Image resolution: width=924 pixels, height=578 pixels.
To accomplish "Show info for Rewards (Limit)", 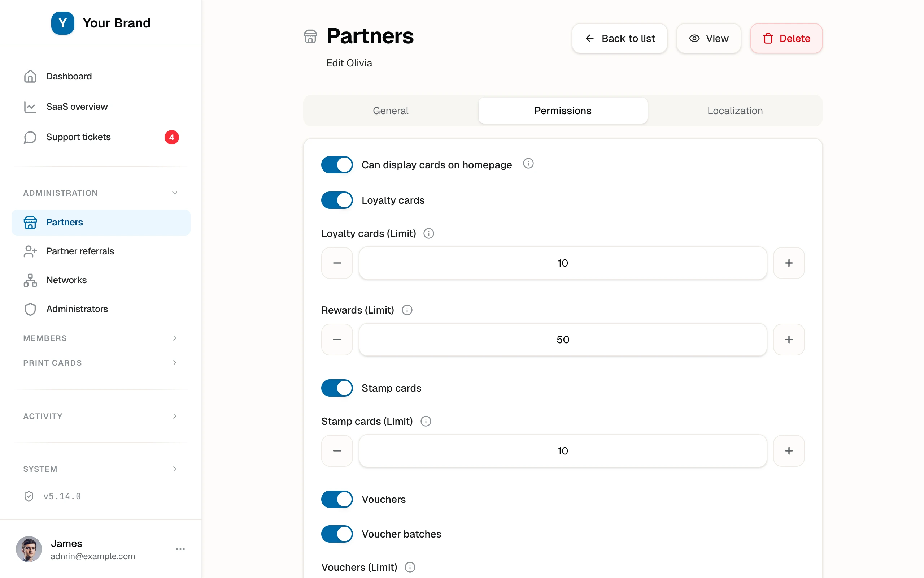I will 407,310.
